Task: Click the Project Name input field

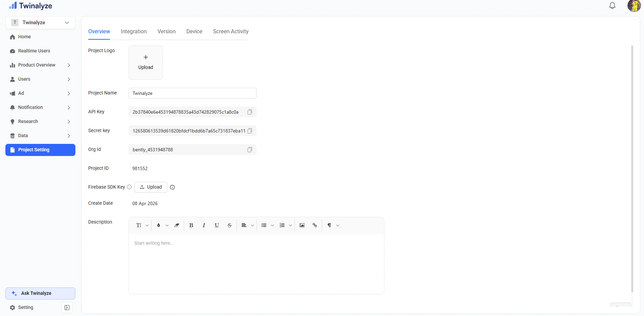Action: click(x=193, y=93)
